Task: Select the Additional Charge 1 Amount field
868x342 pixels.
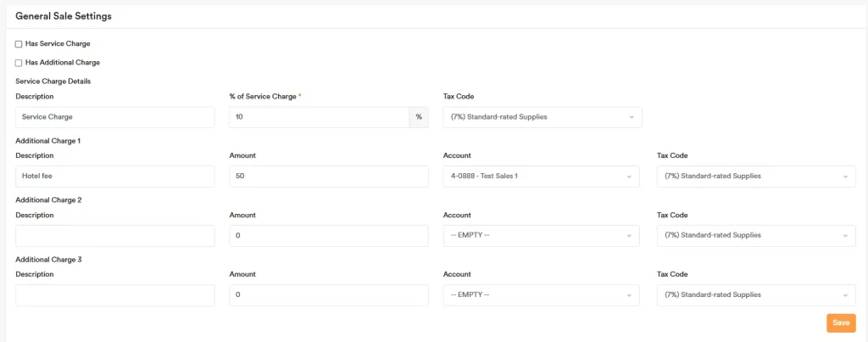Action: coord(328,177)
